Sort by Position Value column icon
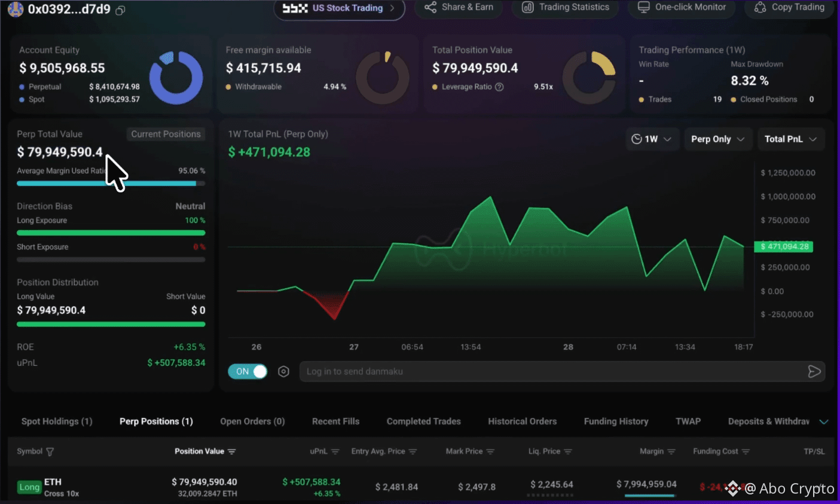 pyautogui.click(x=232, y=452)
